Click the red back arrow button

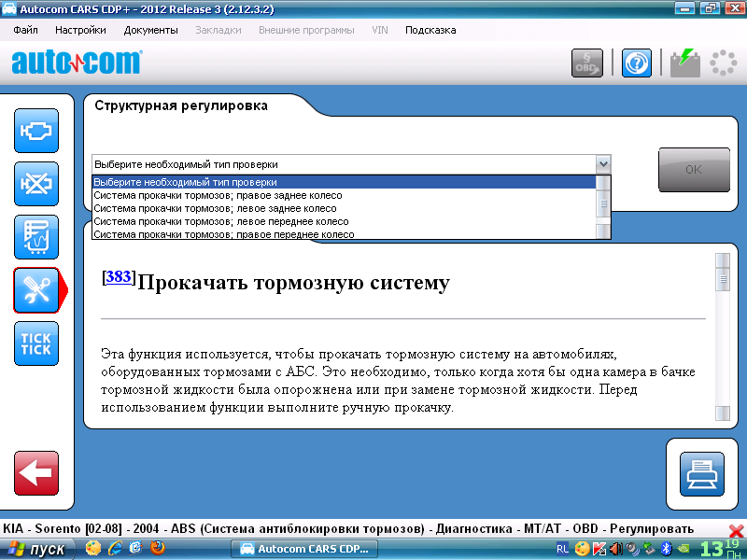pyautogui.click(x=36, y=473)
